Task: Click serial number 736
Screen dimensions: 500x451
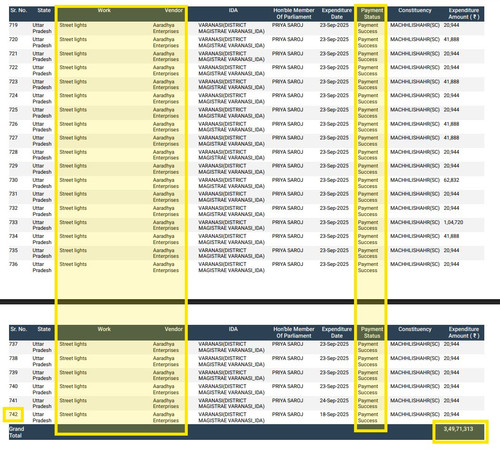Action: point(14,264)
